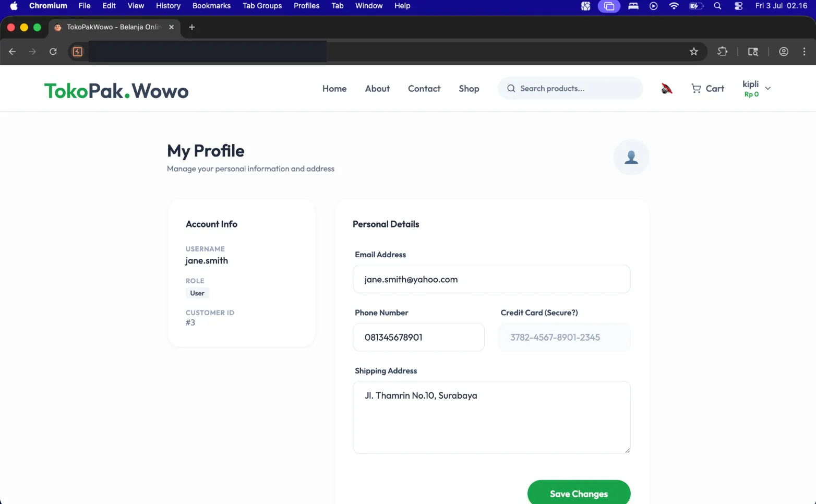
Task: Click the bird icon next to Cart
Action: [x=666, y=89]
